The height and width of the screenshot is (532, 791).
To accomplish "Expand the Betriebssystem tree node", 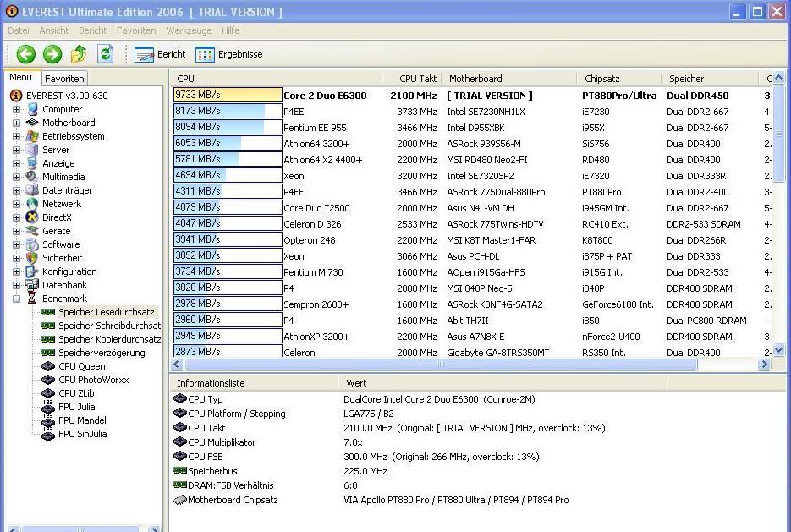I will (17, 137).
